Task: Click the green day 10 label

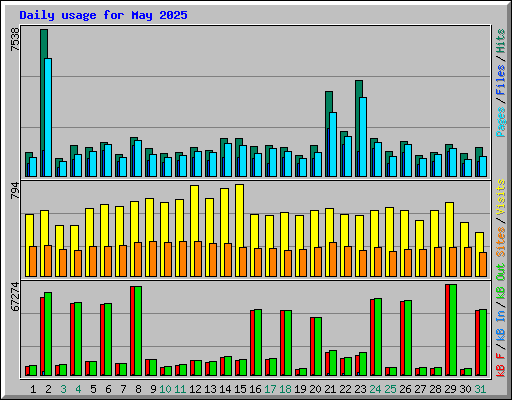Action: (x=165, y=389)
